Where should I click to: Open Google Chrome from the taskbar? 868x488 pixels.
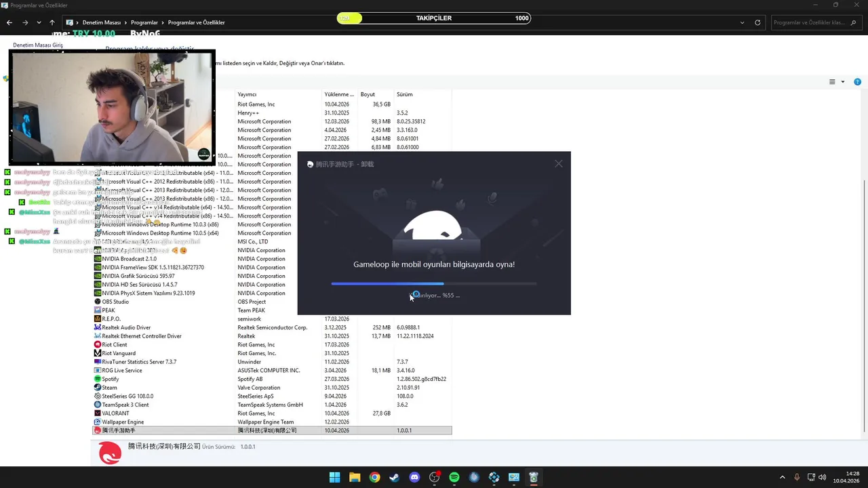(374, 477)
